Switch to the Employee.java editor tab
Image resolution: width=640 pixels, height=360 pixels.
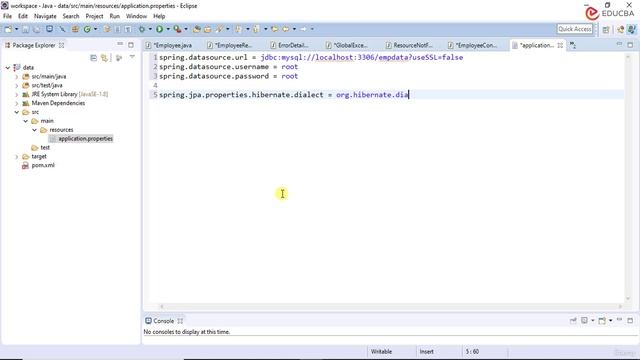coord(169,45)
